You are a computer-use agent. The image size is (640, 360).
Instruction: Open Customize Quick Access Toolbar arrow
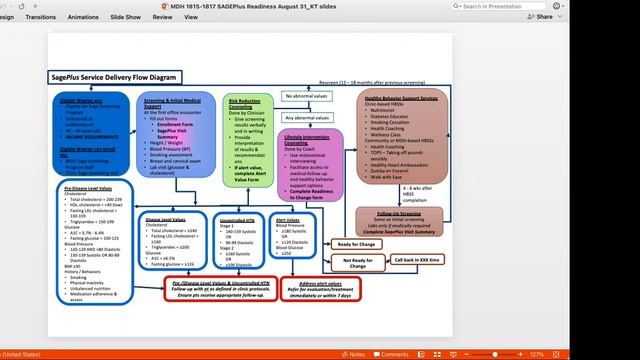tap(35, 6)
